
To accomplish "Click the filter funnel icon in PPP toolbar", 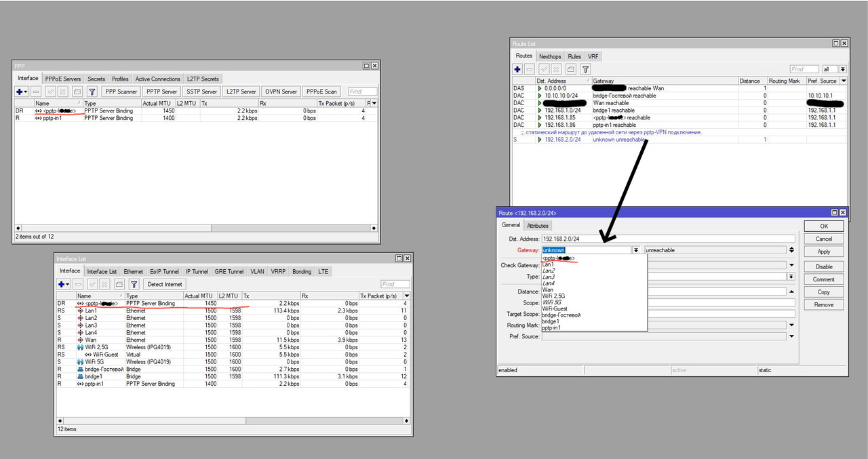I will point(92,92).
